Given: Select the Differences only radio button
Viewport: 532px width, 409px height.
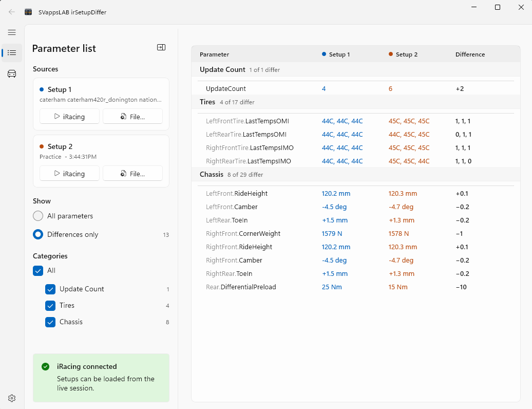Looking at the screenshot, I should coord(38,234).
